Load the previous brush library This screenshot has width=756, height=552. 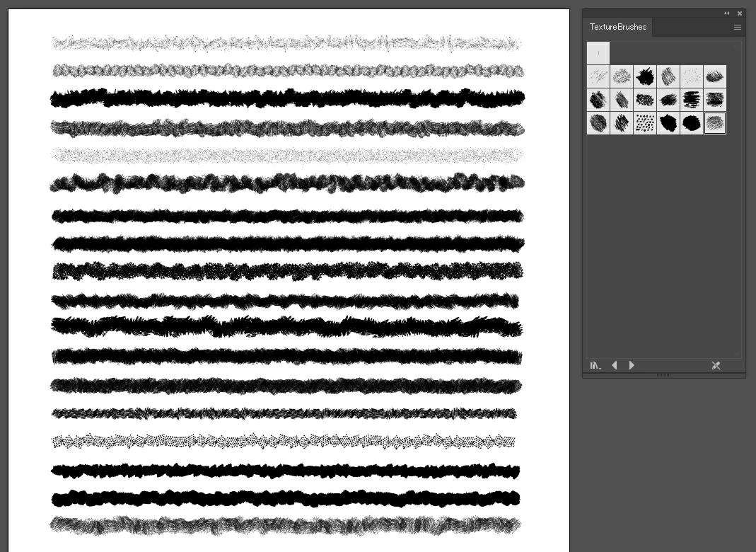point(615,365)
